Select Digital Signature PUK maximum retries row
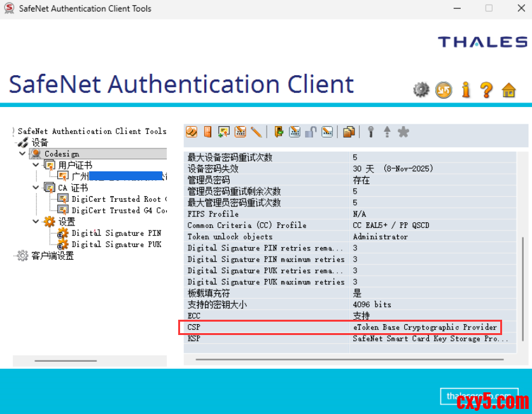This screenshot has width=532, height=414. coord(350,282)
